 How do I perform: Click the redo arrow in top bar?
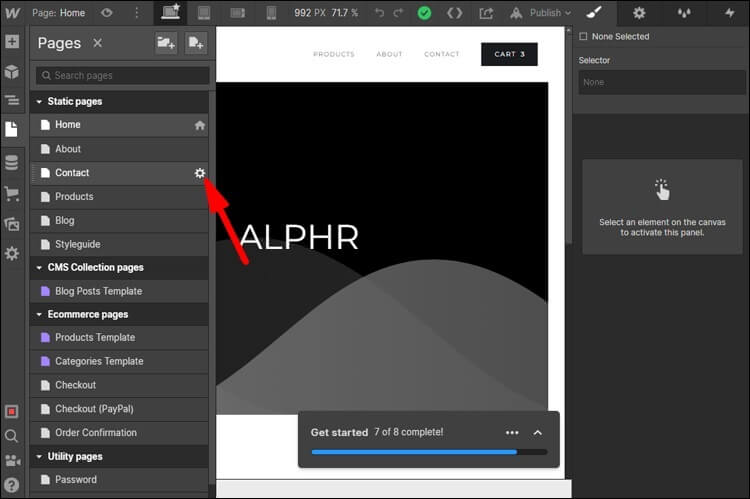click(398, 13)
